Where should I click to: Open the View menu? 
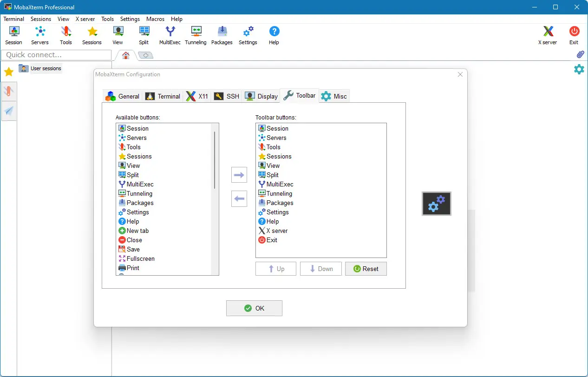[x=63, y=19]
